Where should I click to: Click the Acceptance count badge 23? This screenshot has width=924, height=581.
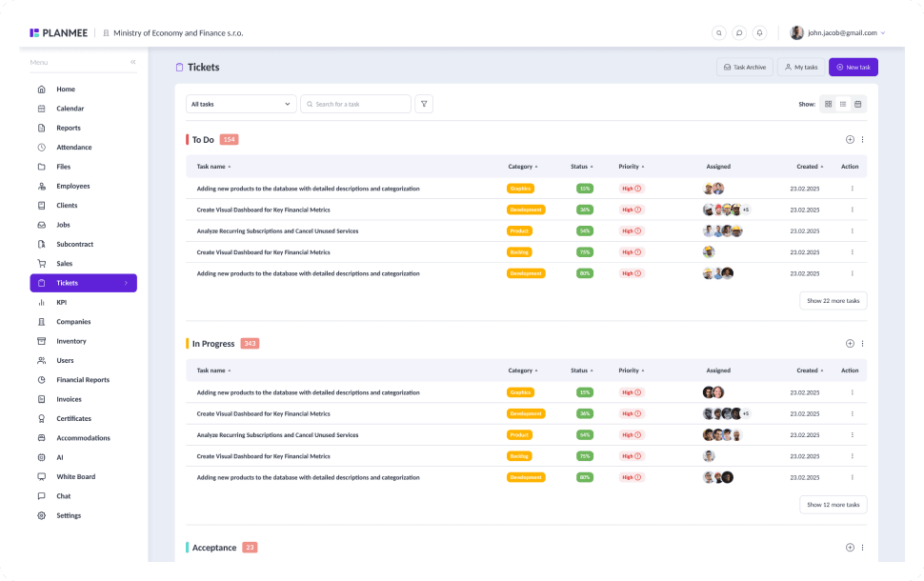coord(250,548)
